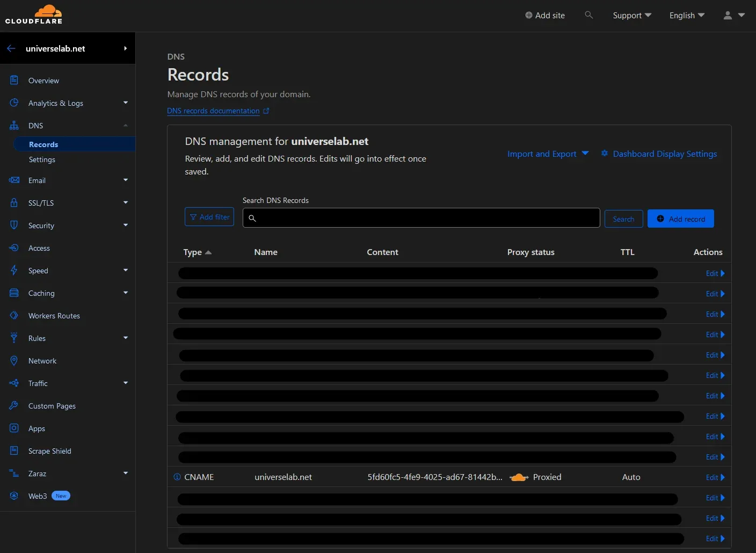Toggle the Proxied status on the CNAME record
756x553 pixels.
click(x=518, y=477)
